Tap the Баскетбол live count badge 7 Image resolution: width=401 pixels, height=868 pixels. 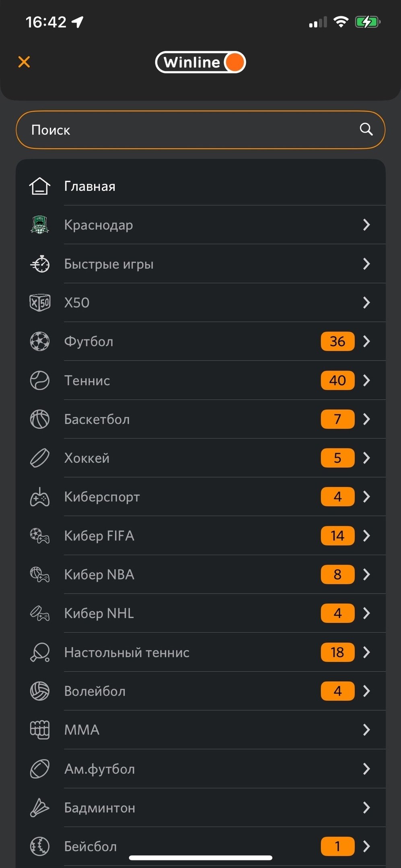pos(337,419)
